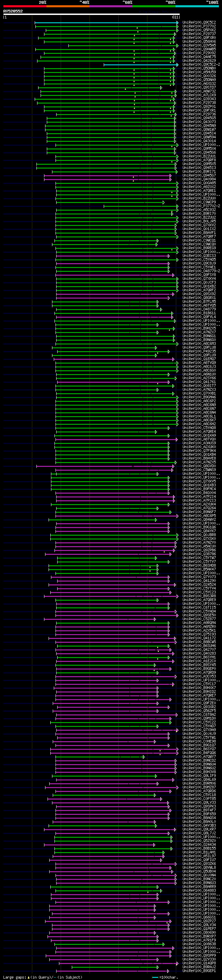Click the red 20% legend color segment

coord(25,6)
